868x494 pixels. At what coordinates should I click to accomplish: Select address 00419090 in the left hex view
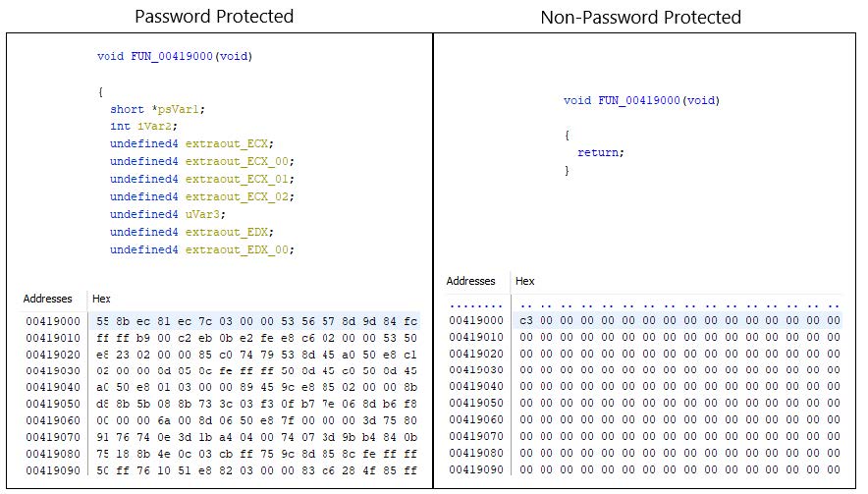point(53,470)
